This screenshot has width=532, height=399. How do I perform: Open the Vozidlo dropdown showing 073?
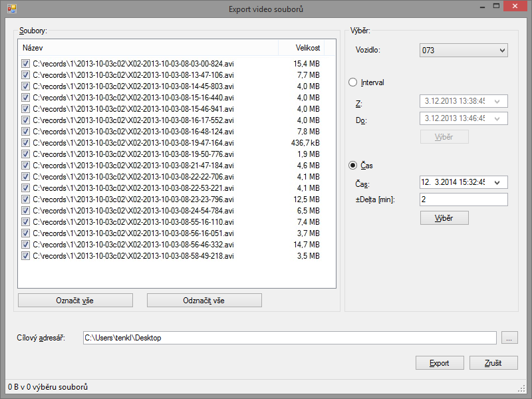(464, 51)
